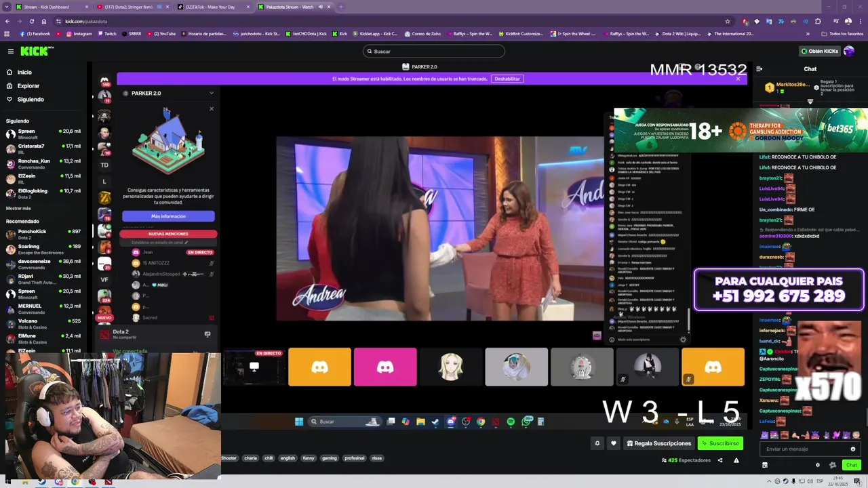Bookmark this page with the star icon
This screenshot has width=868, height=488.
(728, 21)
